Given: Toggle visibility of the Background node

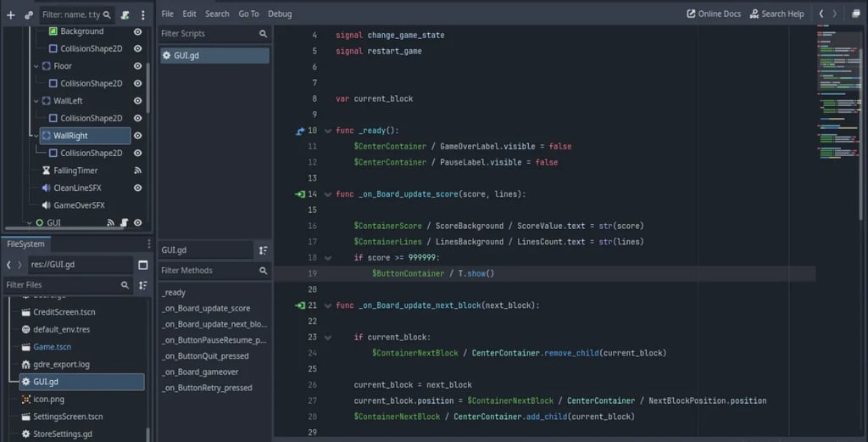Looking at the screenshot, I should pos(138,31).
